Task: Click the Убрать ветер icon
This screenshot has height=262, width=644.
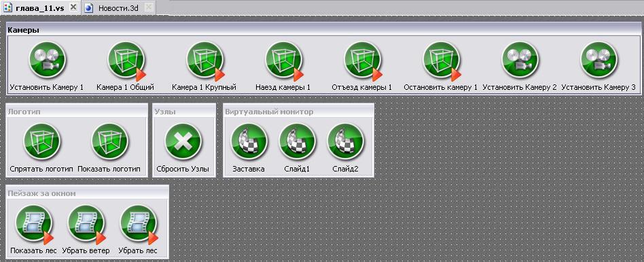Action: coord(86,224)
